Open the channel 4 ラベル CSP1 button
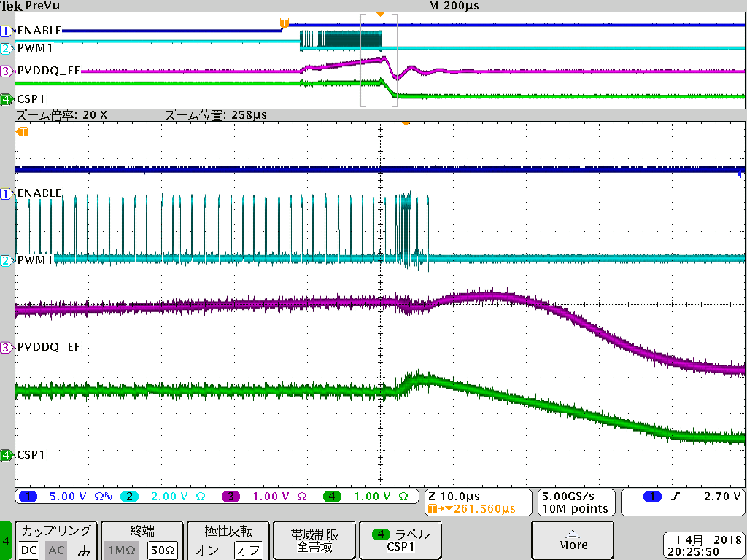Viewport: 747px width, 560px height. pyautogui.click(x=400, y=540)
